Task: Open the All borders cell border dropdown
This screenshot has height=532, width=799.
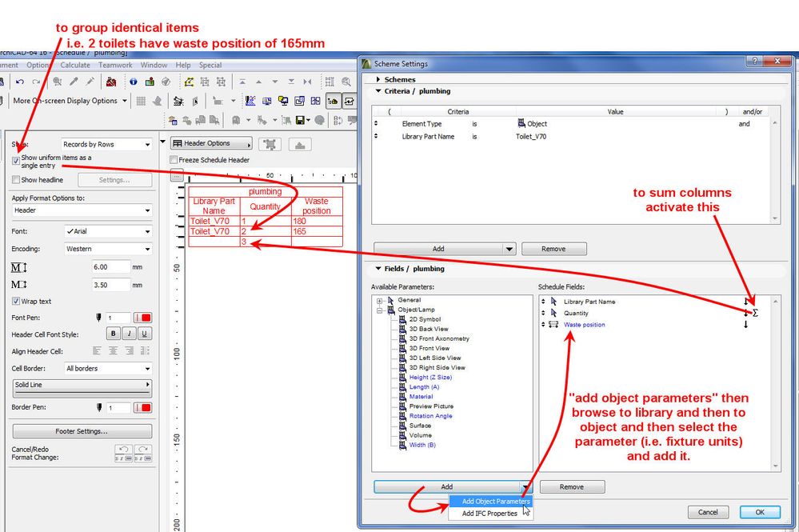Action: point(108,369)
